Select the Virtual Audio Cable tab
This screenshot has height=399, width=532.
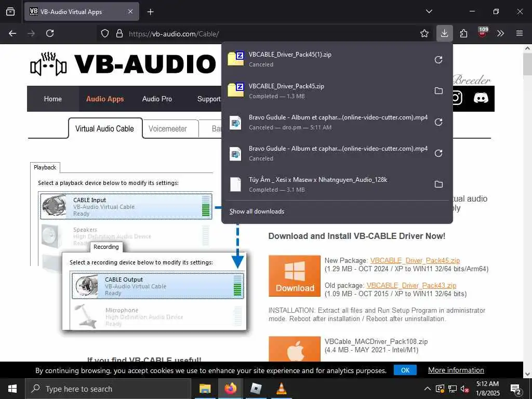[x=104, y=129]
